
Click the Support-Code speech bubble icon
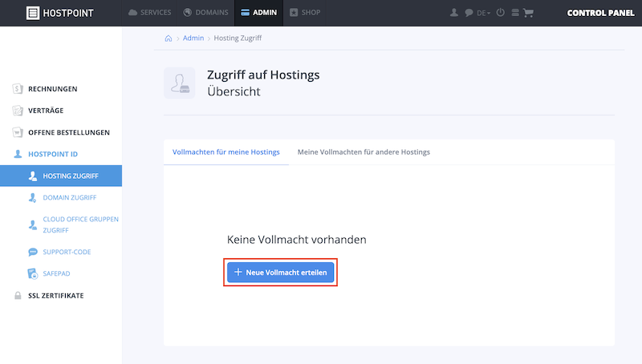click(33, 252)
